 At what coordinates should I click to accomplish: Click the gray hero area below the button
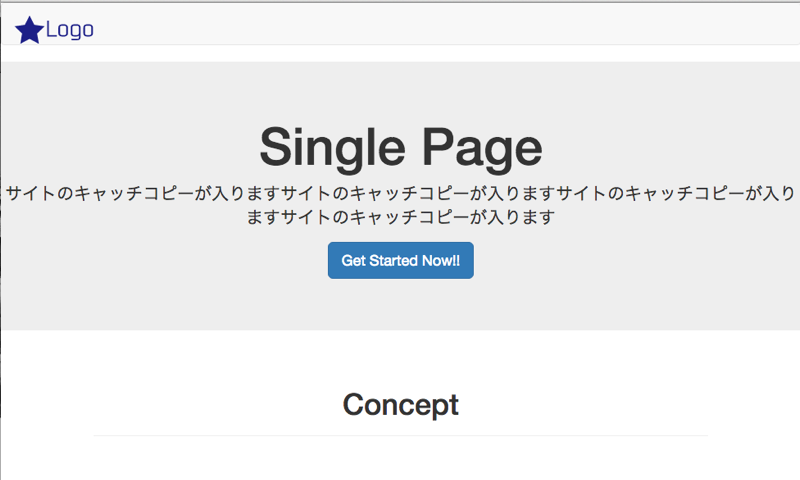(401, 305)
